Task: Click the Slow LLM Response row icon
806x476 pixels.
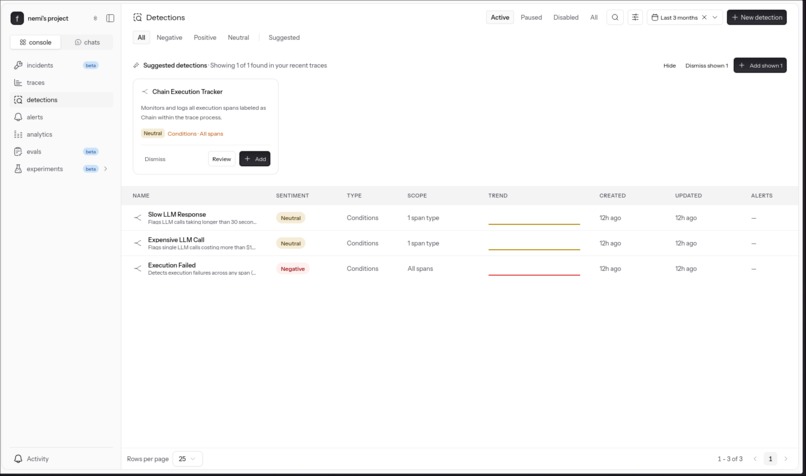Action: [137, 218]
